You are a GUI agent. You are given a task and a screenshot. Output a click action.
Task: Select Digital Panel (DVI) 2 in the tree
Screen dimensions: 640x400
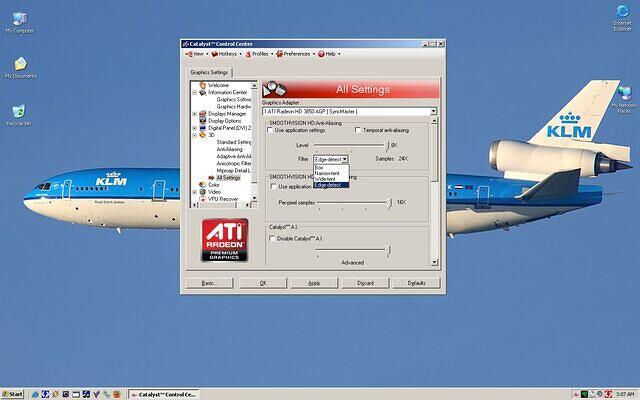(229, 128)
